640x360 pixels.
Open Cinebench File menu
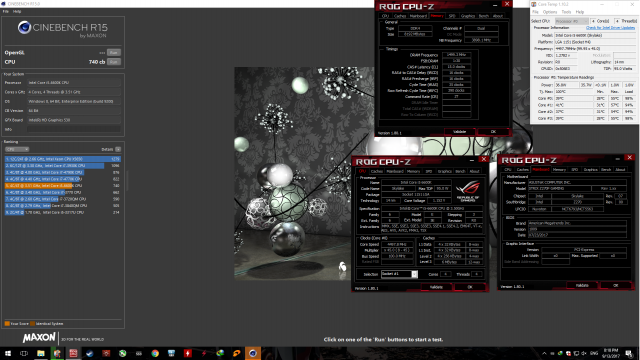[6, 11]
